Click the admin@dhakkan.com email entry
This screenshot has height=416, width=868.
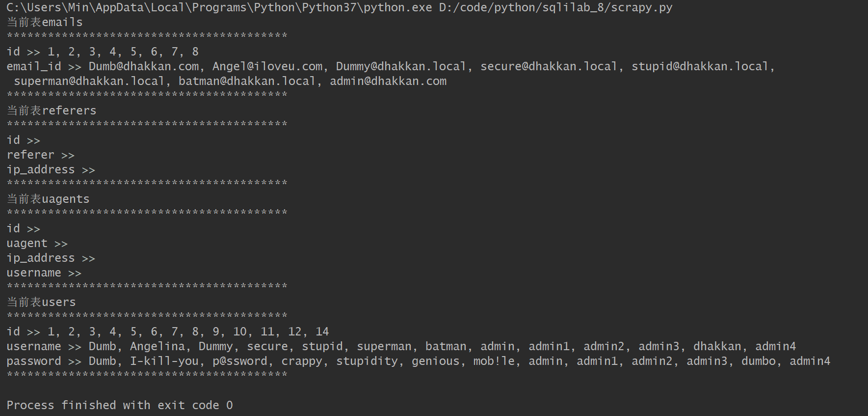(388, 81)
